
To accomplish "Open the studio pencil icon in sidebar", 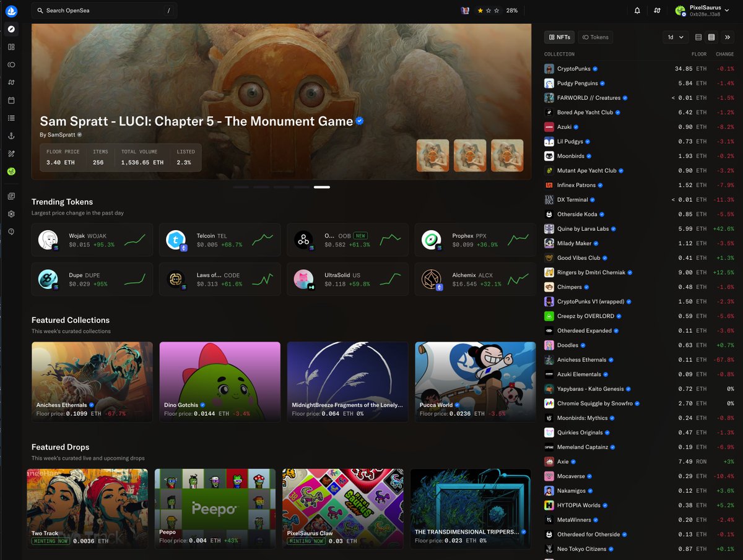I will pyautogui.click(x=11, y=153).
